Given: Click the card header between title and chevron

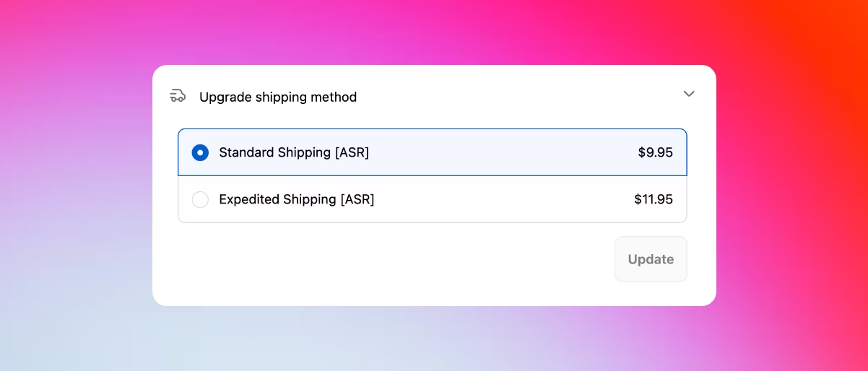Looking at the screenshot, I should pos(520,97).
